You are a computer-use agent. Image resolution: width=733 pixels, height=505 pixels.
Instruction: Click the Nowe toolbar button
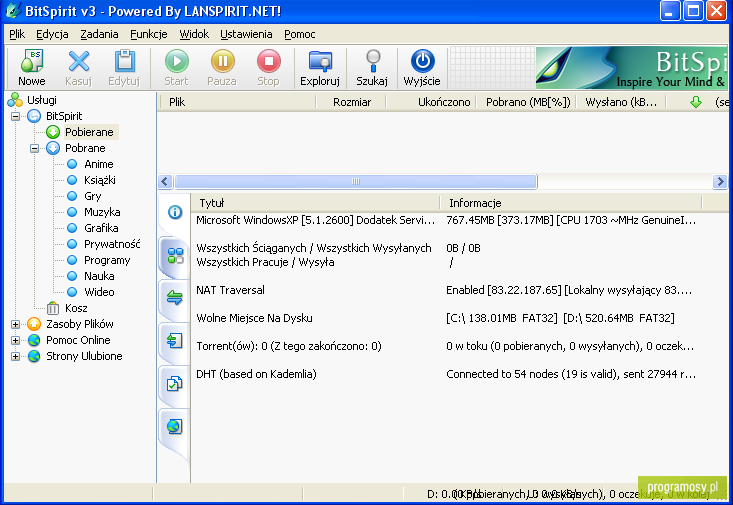(x=32, y=68)
